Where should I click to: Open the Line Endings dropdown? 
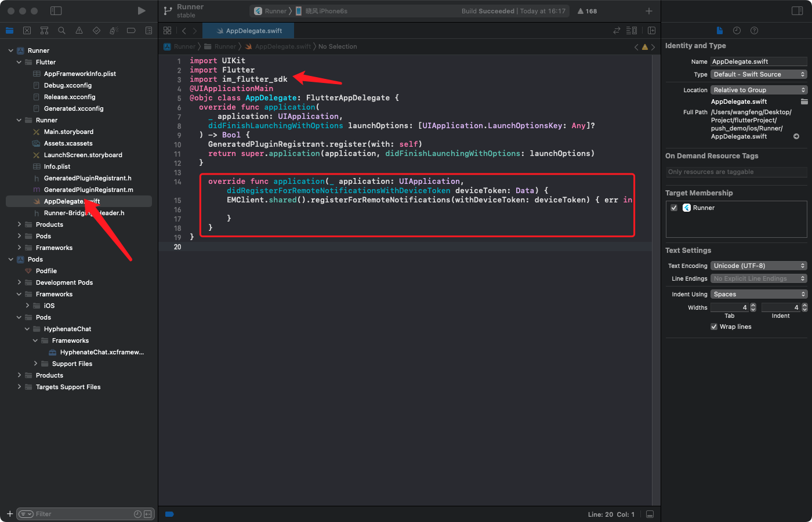(x=759, y=278)
